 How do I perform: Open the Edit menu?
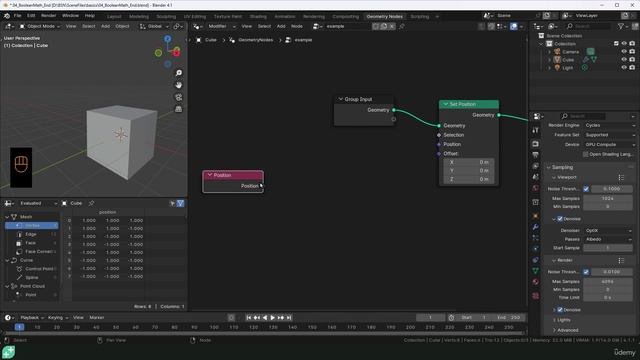[x=31, y=16]
